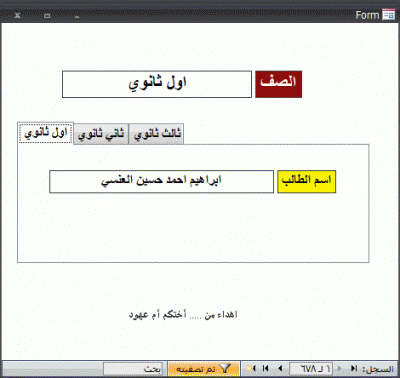Click the red الصف label
Image resolution: width=400 pixels, height=378 pixels.
(x=279, y=84)
